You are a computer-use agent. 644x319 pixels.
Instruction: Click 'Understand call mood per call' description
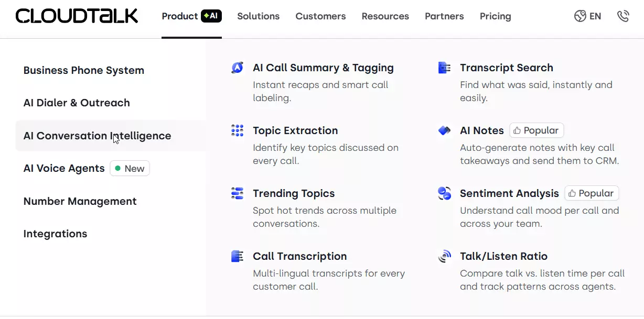540,217
